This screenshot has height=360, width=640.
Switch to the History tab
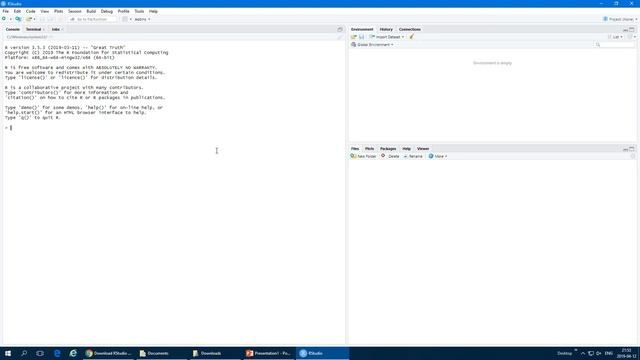[386, 29]
